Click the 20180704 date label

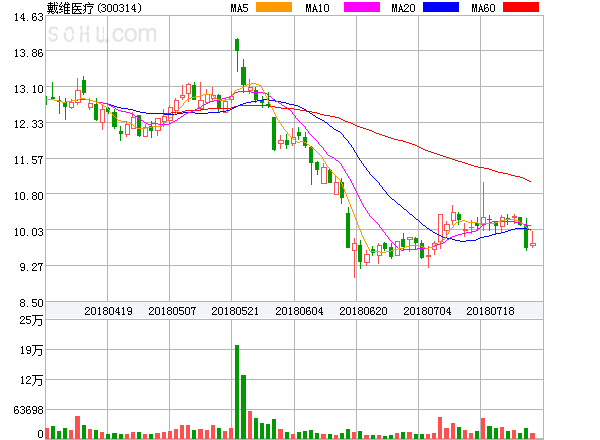pyautogui.click(x=427, y=311)
